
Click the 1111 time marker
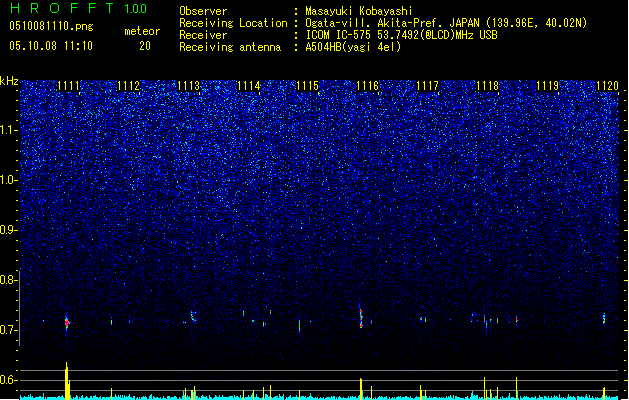69,86
